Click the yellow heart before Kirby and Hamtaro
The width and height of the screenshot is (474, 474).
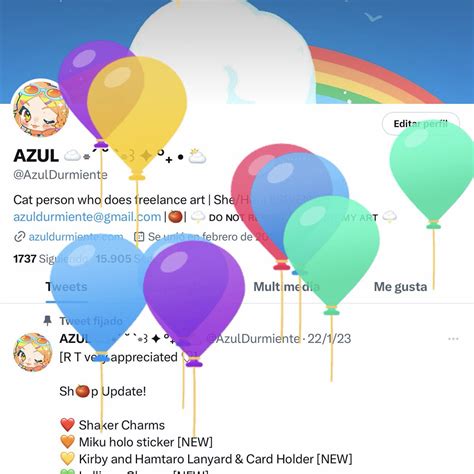coord(67,459)
